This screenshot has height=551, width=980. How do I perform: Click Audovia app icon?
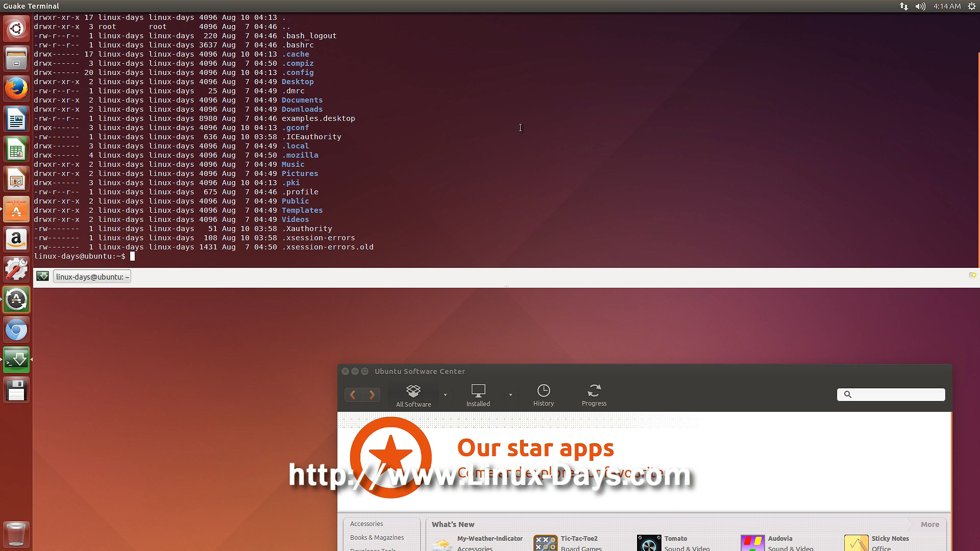[752, 543]
